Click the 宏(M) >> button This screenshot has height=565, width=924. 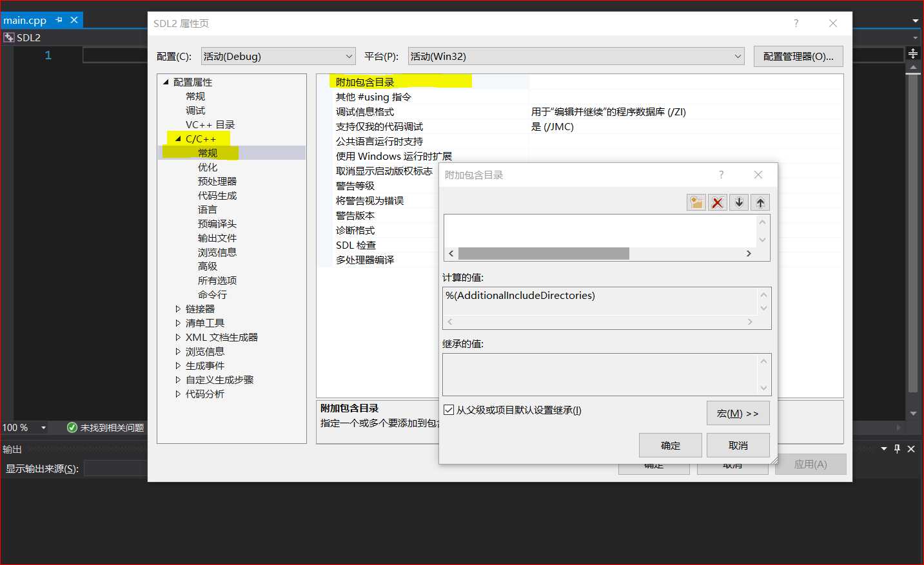click(x=738, y=413)
